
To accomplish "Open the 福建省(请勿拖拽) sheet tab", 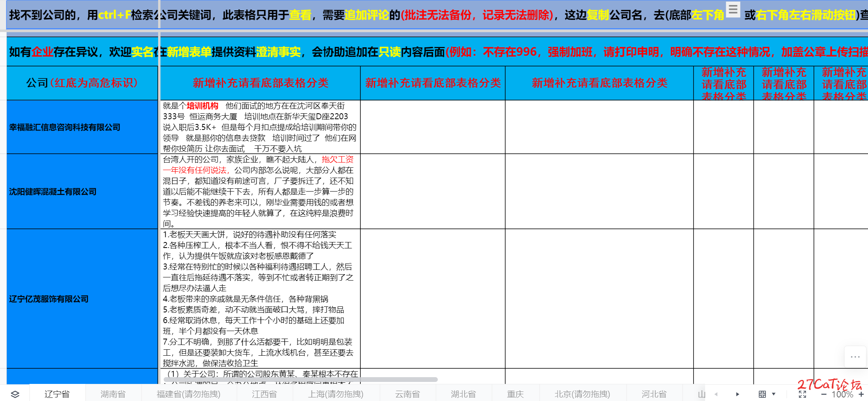I will point(189,394).
